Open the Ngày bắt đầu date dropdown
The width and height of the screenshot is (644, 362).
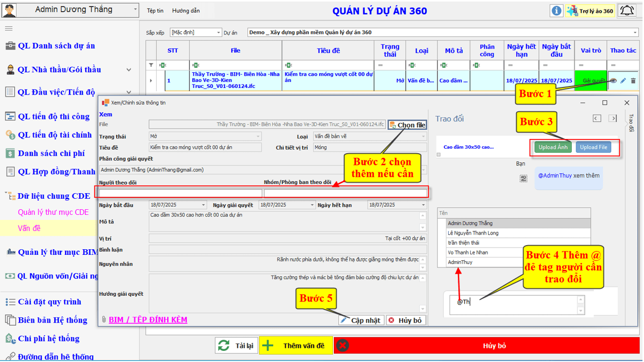pyautogui.click(x=204, y=205)
